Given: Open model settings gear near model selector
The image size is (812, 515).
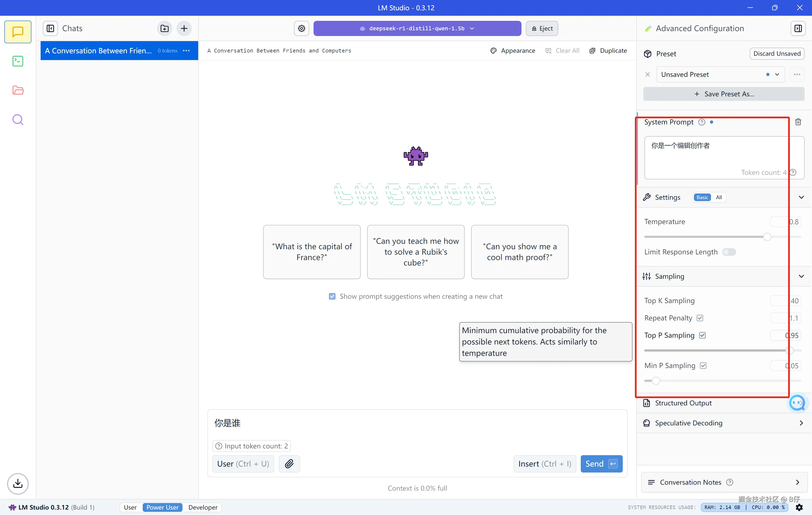Looking at the screenshot, I should click(x=301, y=28).
